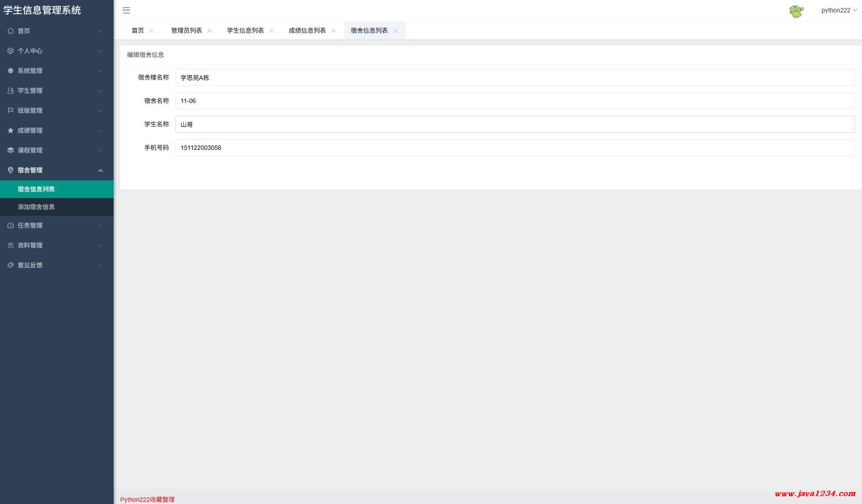Click the star icon beside 成绩管理

[x=11, y=130]
